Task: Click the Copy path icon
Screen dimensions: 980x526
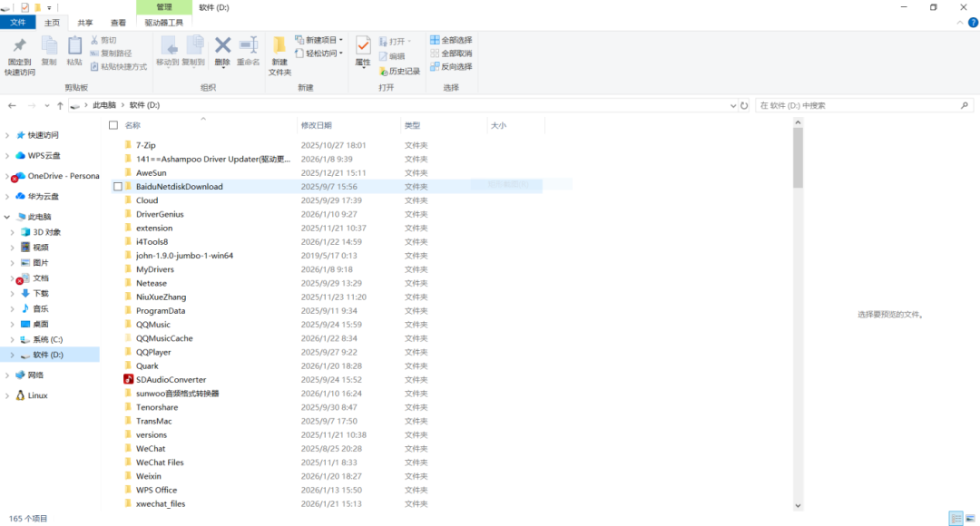Action: pos(94,54)
